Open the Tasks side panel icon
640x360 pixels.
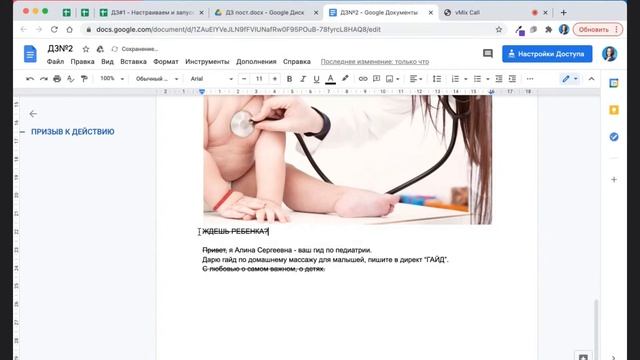coord(614,137)
